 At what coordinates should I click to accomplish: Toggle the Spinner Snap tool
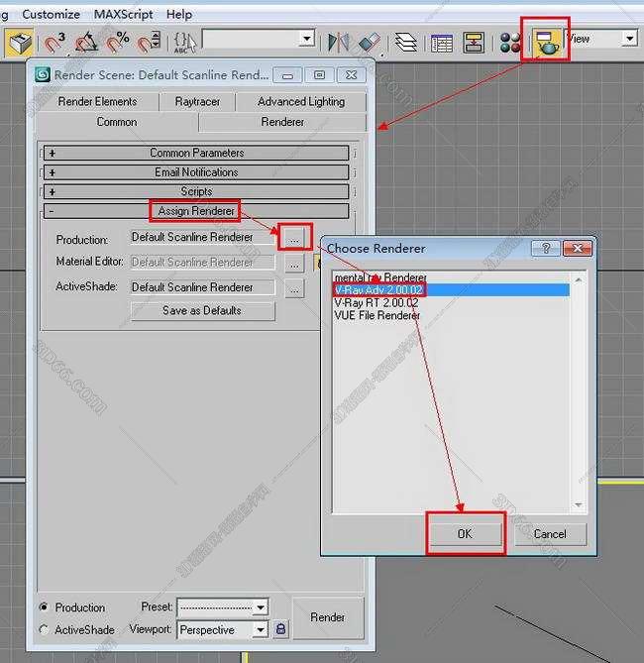point(149,42)
